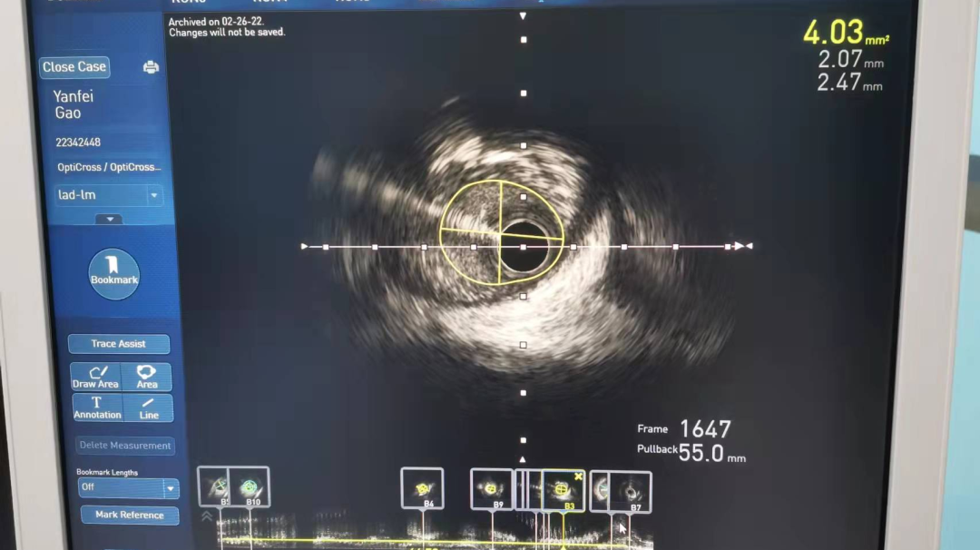980x550 pixels.
Task: Open bookmark thumbnail B10
Action: click(x=250, y=488)
